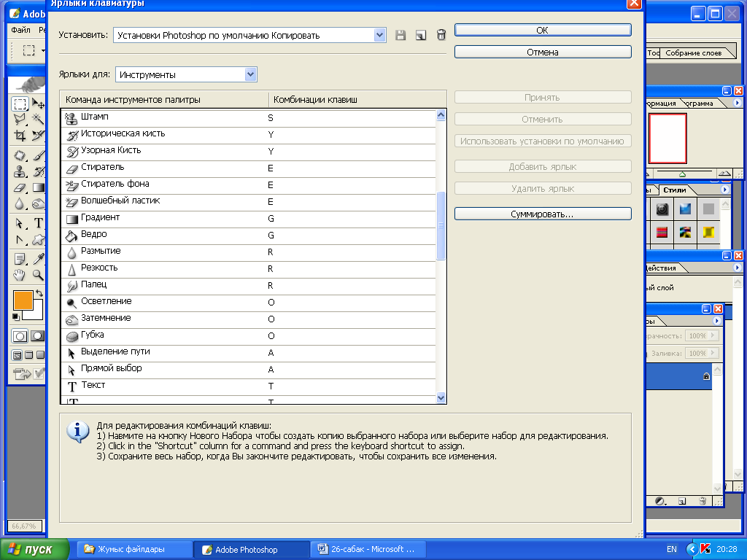Switch to Standard edit mode
Viewport: 747px width, 560px height.
click(20, 336)
